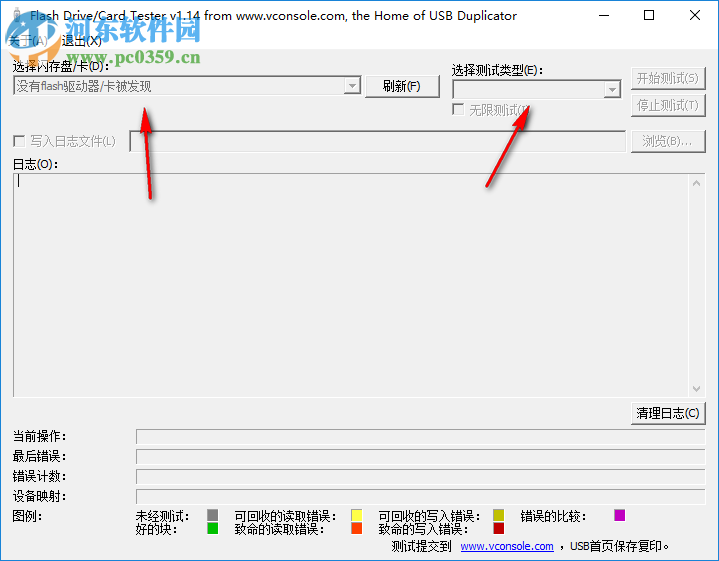Click the dark red 致命的写入错误 swatch

(x=498, y=528)
